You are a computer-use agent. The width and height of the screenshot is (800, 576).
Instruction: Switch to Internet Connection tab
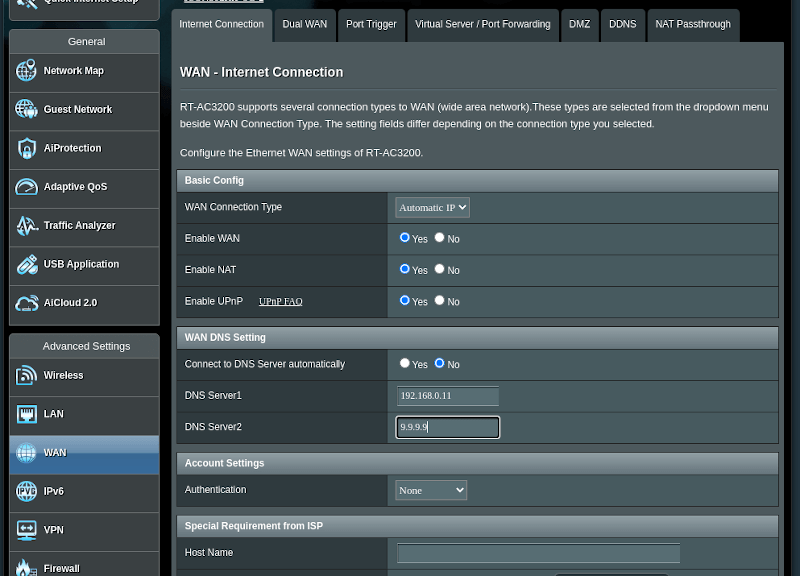click(x=221, y=24)
